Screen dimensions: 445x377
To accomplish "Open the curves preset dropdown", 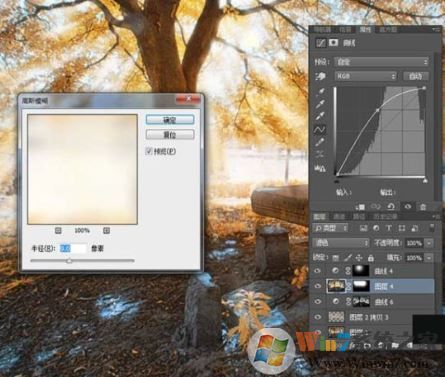I will (x=381, y=62).
